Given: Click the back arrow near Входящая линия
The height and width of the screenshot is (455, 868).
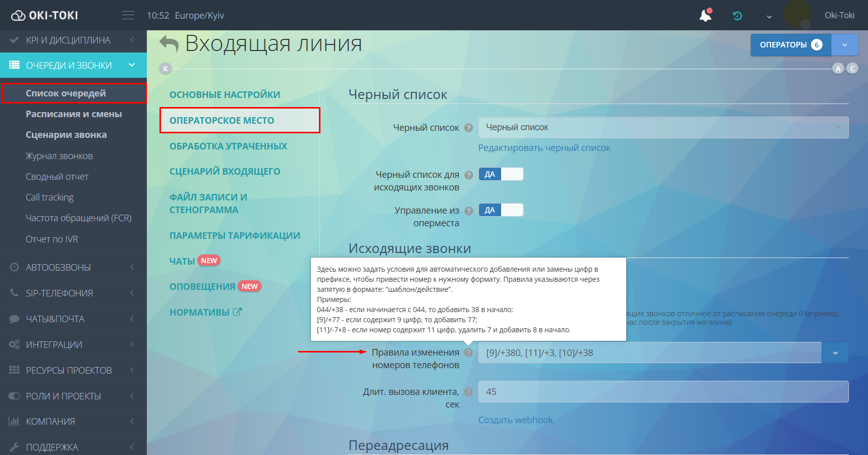Looking at the screenshot, I should (x=169, y=44).
